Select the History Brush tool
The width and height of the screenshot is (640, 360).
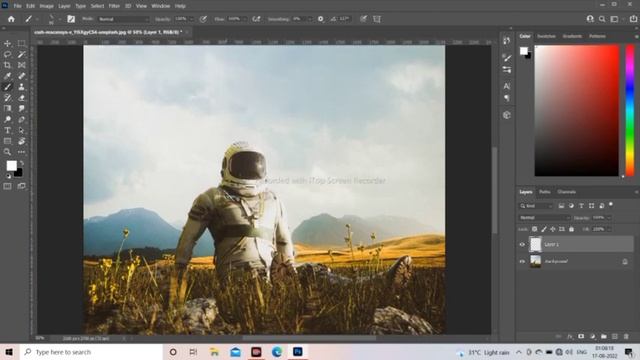[7, 98]
